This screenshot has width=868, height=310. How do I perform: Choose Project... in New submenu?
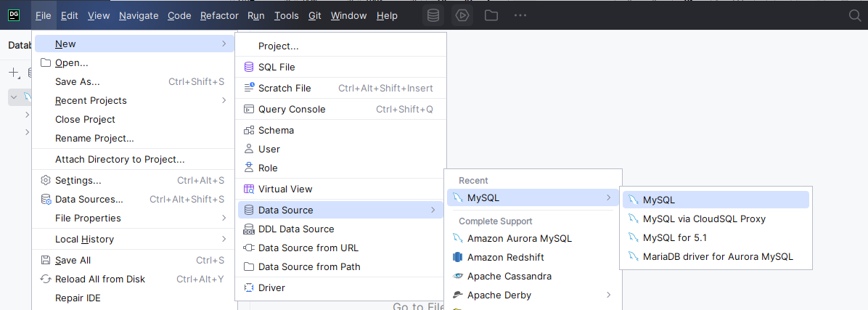click(x=340, y=46)
